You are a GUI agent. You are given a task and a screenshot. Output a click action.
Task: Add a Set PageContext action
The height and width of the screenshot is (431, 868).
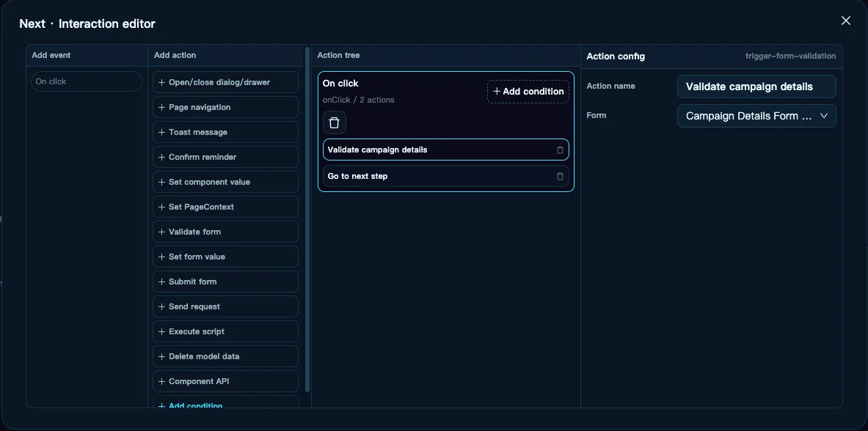click(225, 207)
